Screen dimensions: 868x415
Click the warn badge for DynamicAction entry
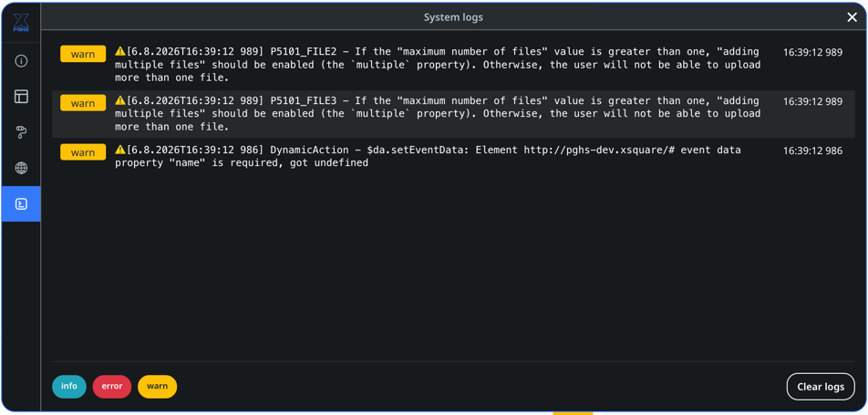83,151
